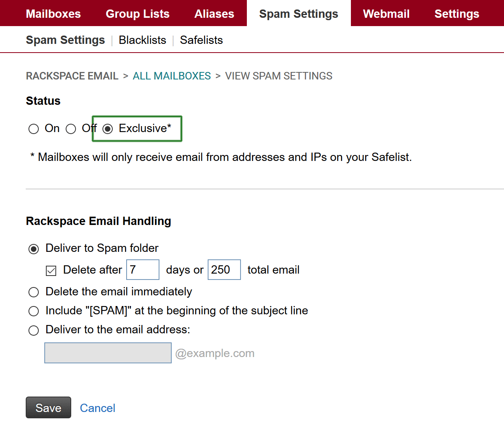Open the Spam Settings sub-navigation link
Image resolution: width=504 pixels, height=427 pixels.
pyautogui.click(x=65, y=40)
